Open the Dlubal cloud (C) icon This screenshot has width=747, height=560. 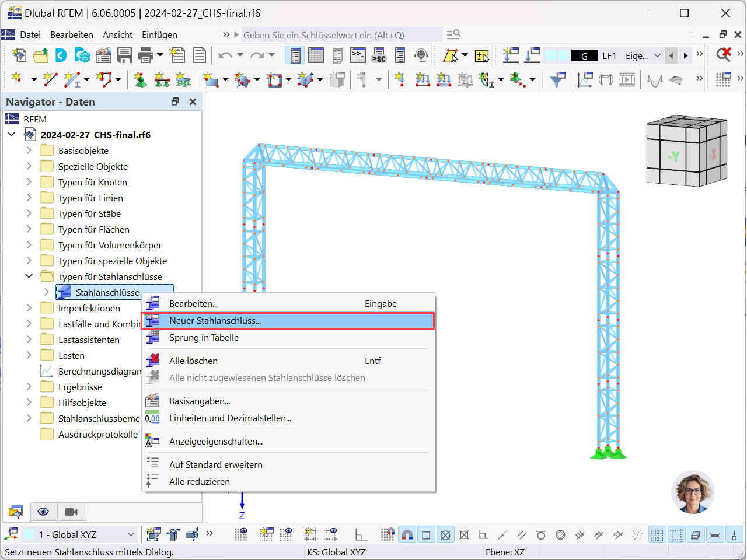[x=61, y=55]
